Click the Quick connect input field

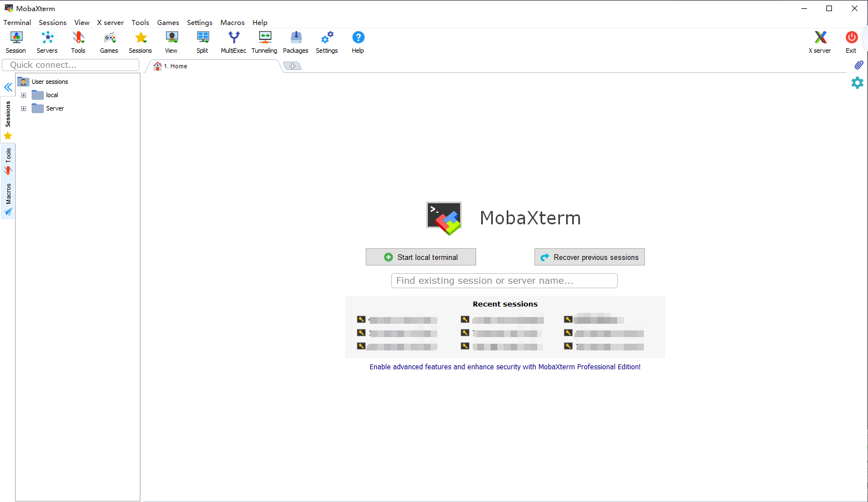tap(70, 65)
